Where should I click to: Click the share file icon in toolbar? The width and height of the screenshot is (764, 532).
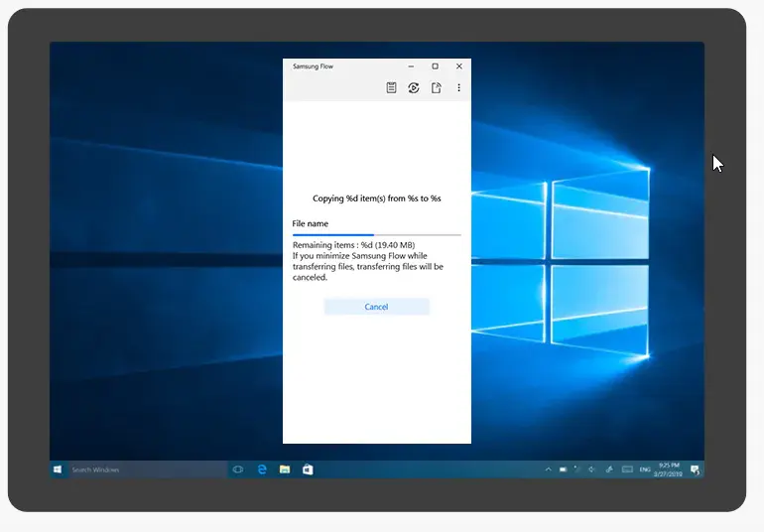(437, 87)
